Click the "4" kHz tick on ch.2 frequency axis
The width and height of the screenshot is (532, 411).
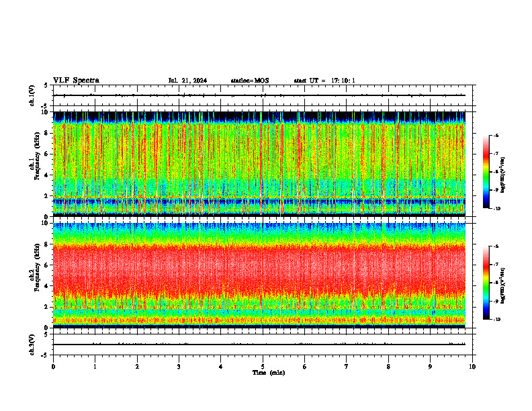click(x=48, y=286)
